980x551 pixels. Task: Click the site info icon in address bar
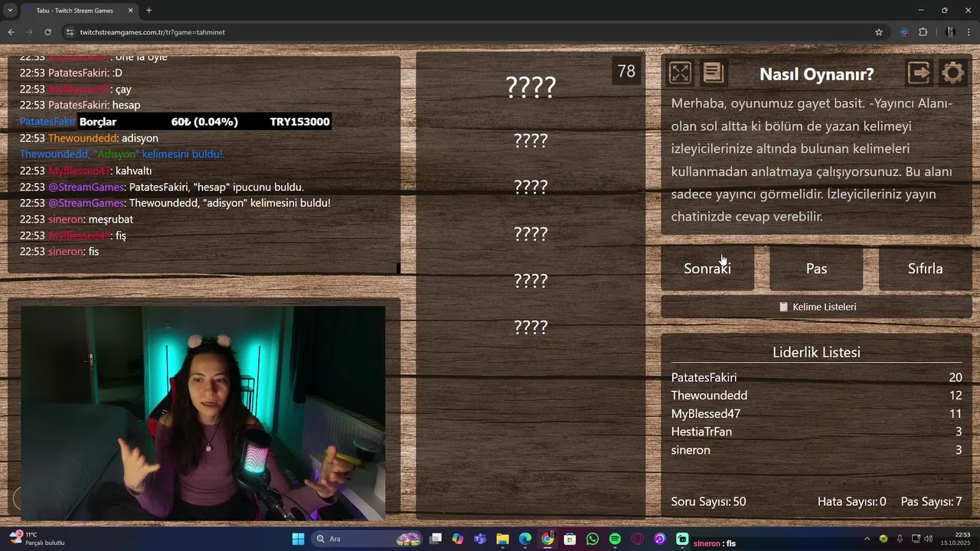click(70, 32)
